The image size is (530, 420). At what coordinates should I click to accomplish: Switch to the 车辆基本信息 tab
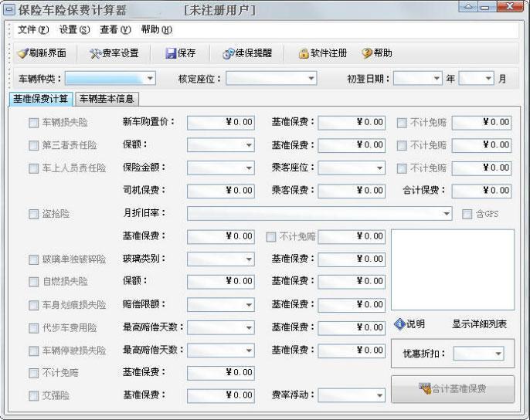(x=106, y=99)
